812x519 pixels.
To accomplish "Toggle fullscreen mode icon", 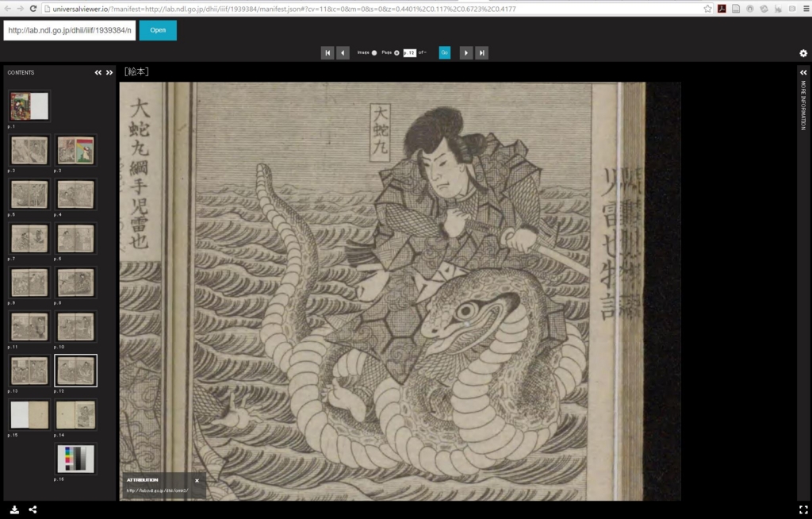I will 803,509.
